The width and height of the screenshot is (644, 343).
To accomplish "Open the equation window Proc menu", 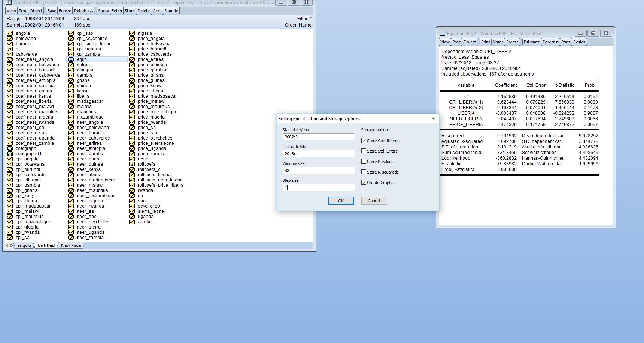I will (x=456, y=42).
